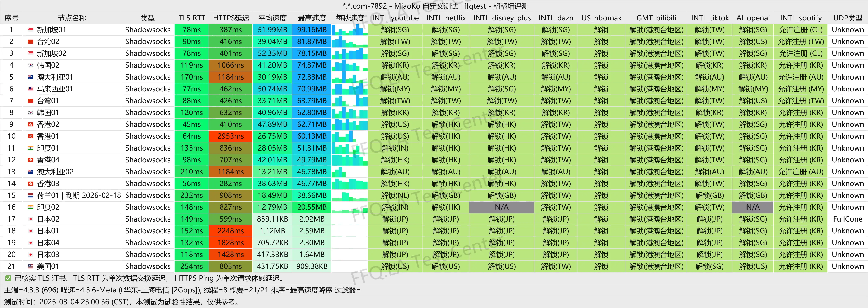Viewport: 868px width, 308px height.
Task: Select the Malaysia flag next to 马来西亚01
Action: [x=30, y=89]
